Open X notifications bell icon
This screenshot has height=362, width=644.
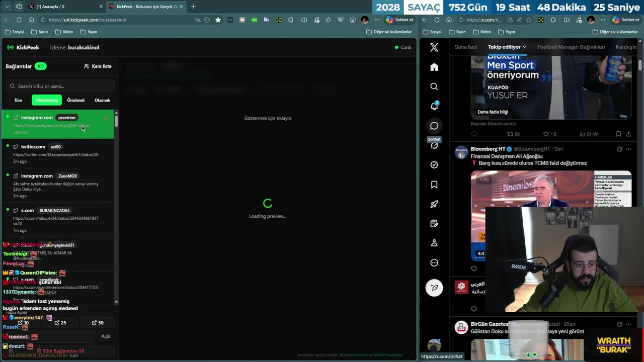[x=434, y=106]
